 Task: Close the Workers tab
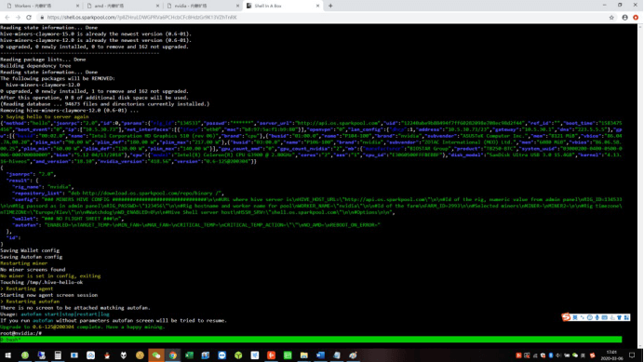tap(77, 6)
